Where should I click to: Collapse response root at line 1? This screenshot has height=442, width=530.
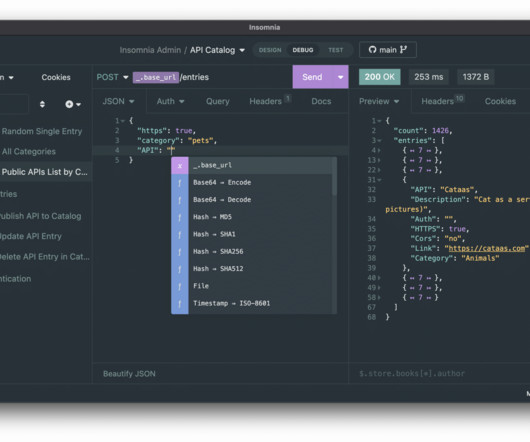point(380,121)
